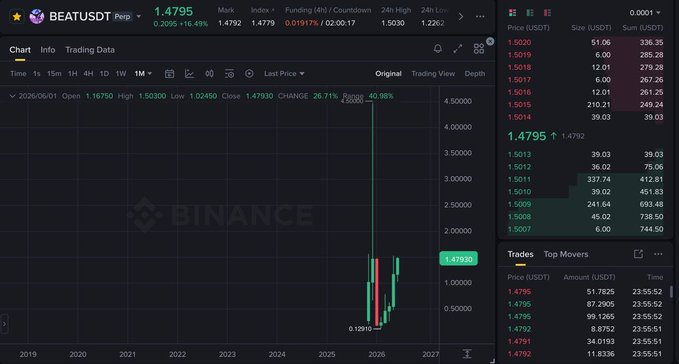Click the trades list scrollbar

coord(671,292)
